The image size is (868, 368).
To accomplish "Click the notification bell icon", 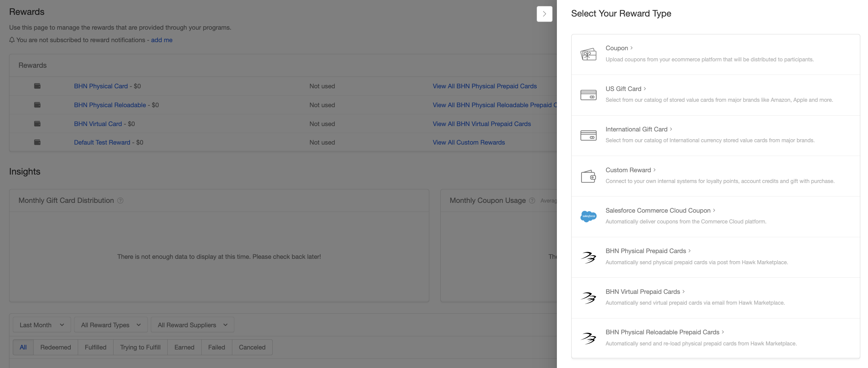I will (12, 40).
